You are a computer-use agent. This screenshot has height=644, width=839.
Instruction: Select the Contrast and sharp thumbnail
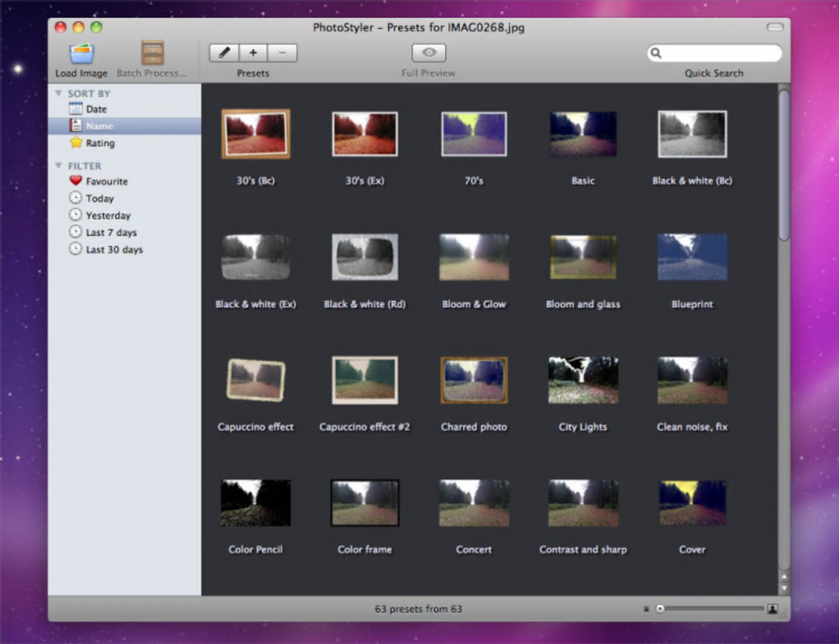click(x=583, y=503)
